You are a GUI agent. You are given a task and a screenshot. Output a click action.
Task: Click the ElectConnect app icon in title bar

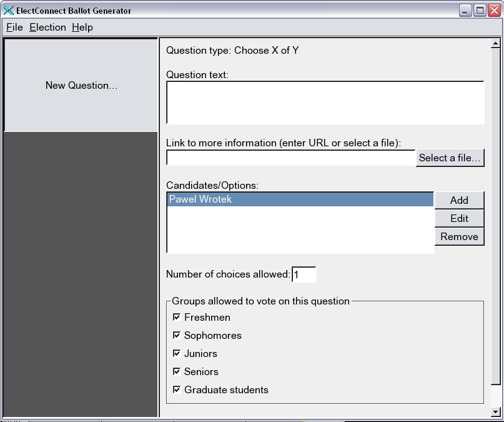[x=9, y=11]
